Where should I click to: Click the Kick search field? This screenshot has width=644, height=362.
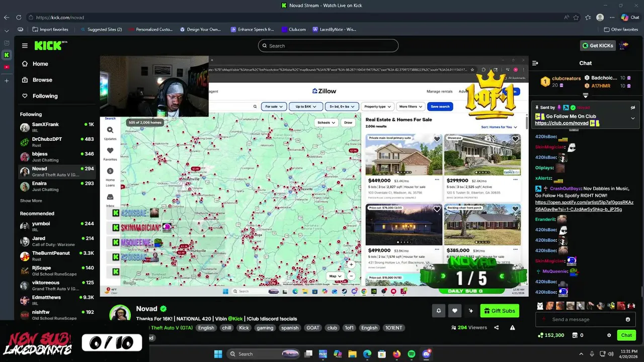point(328,46)
